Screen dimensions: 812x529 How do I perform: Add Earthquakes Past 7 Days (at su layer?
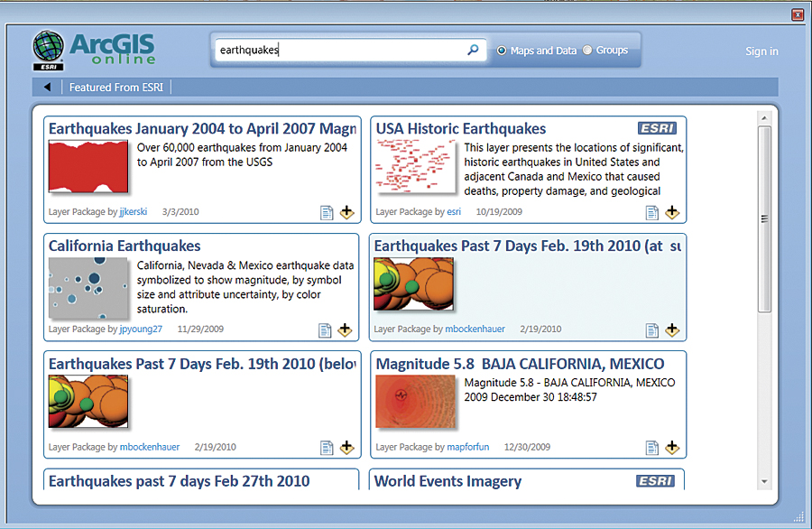pos(672,330)
